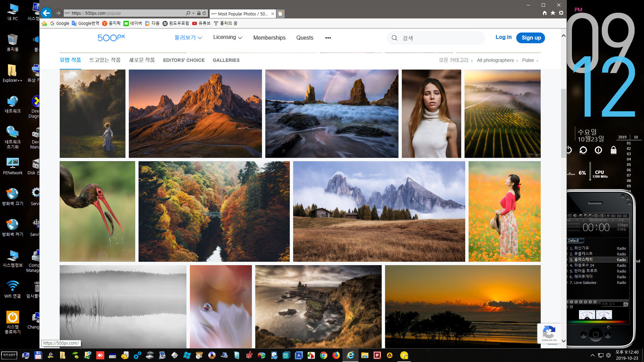Click the reCAPTCHA badge

point(549,333)
